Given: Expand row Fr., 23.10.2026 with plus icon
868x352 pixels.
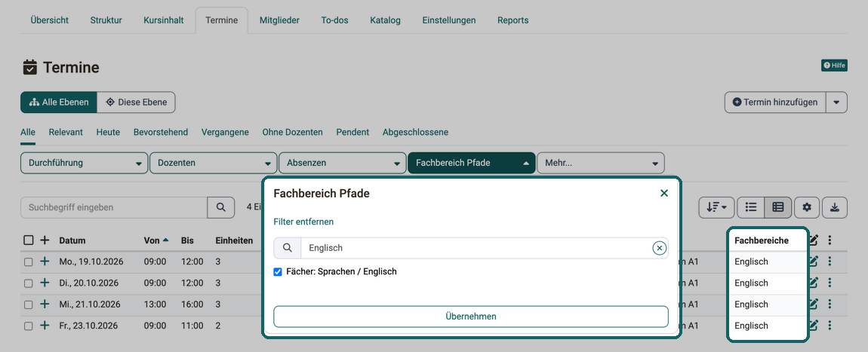Looking at the screenshot, I should [x=45, y=326].
